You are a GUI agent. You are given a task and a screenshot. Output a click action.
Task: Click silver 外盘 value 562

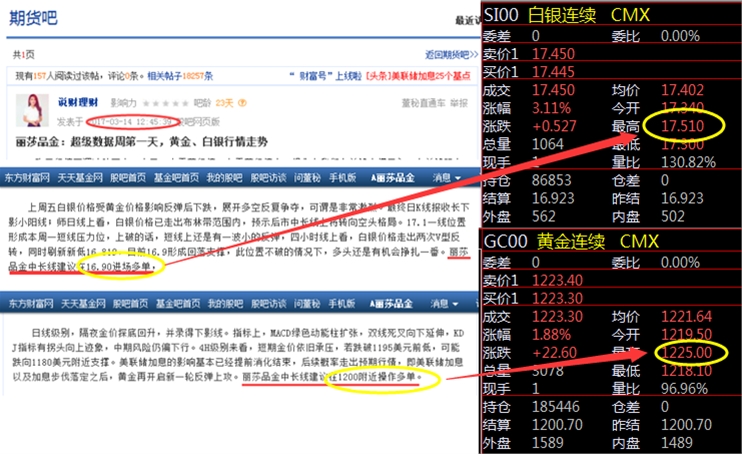tap(543, 216)
